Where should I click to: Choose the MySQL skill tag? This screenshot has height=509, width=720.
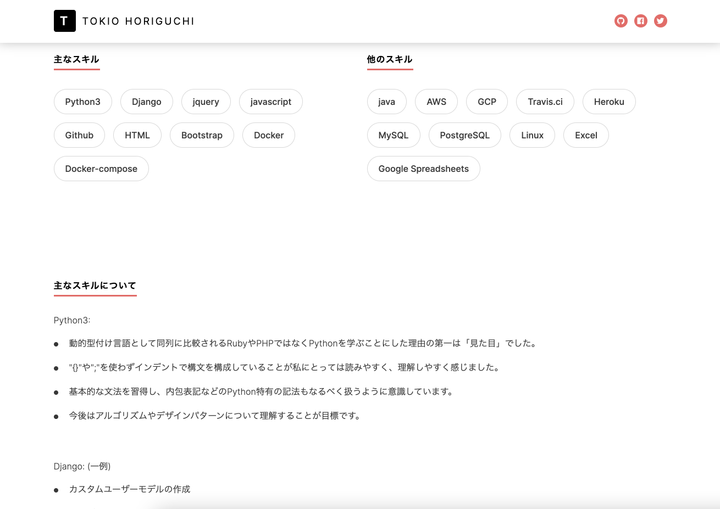[394, 135]
